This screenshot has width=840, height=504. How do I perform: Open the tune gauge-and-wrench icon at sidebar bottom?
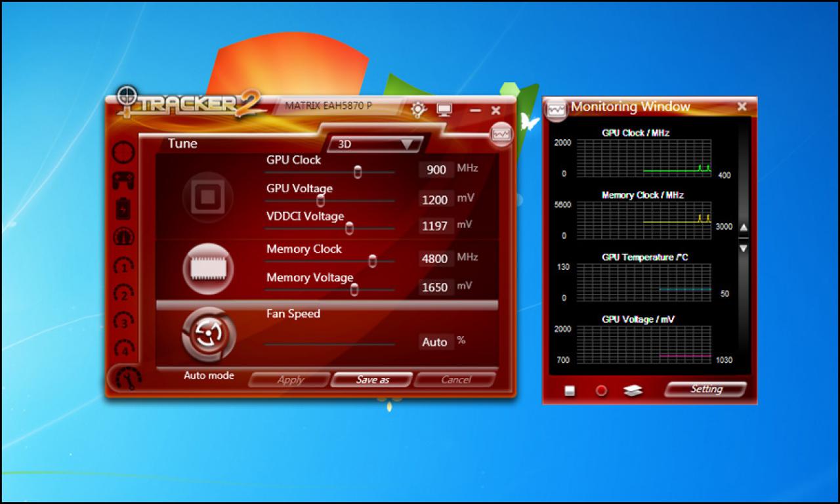click(125, 378)
